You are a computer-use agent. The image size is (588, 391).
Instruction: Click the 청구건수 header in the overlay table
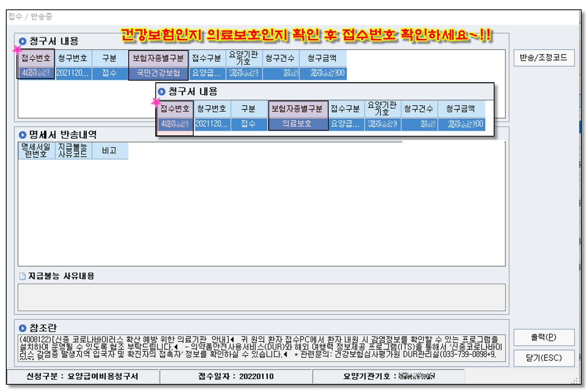pyautogui.click(x=419, y=109)
